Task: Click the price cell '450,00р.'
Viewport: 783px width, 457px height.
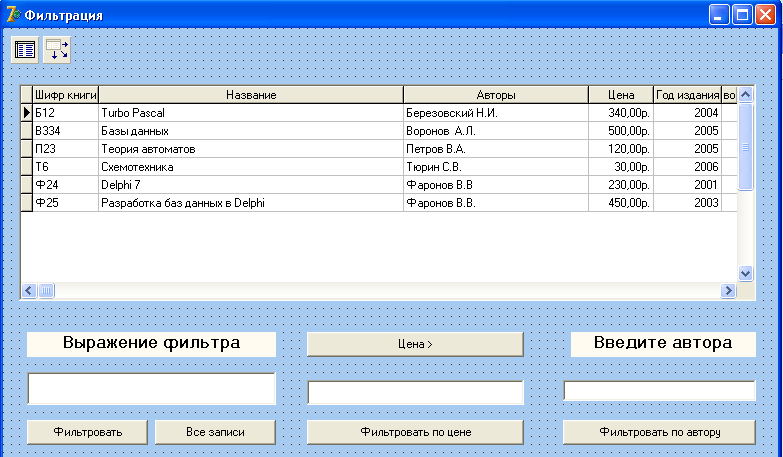Action: [621, 203]
